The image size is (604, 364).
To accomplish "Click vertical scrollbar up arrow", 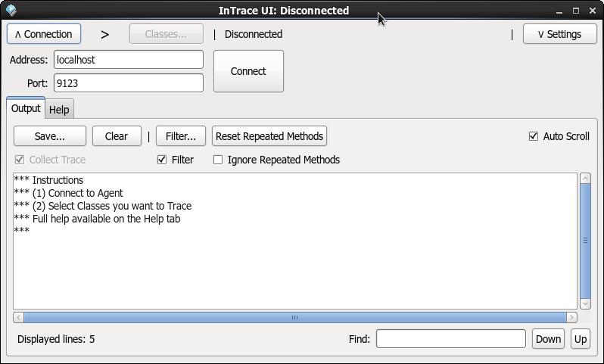I will click(x=585, y=179).
